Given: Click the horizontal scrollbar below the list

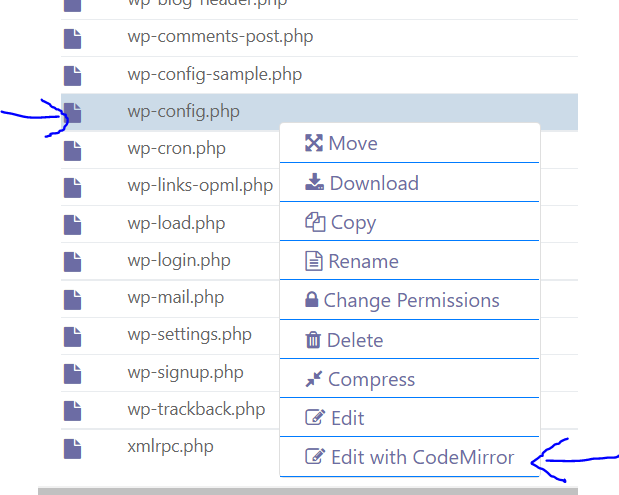Looking at the screenshot, I should coord(308,491).
